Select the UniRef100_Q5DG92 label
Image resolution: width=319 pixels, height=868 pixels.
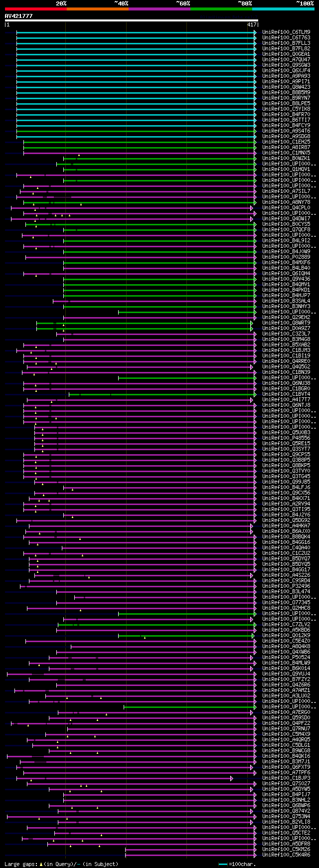[286, 521]
